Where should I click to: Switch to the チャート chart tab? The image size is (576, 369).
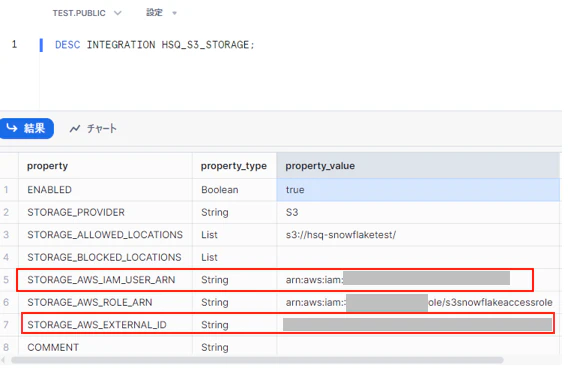(x=93, y=129)
